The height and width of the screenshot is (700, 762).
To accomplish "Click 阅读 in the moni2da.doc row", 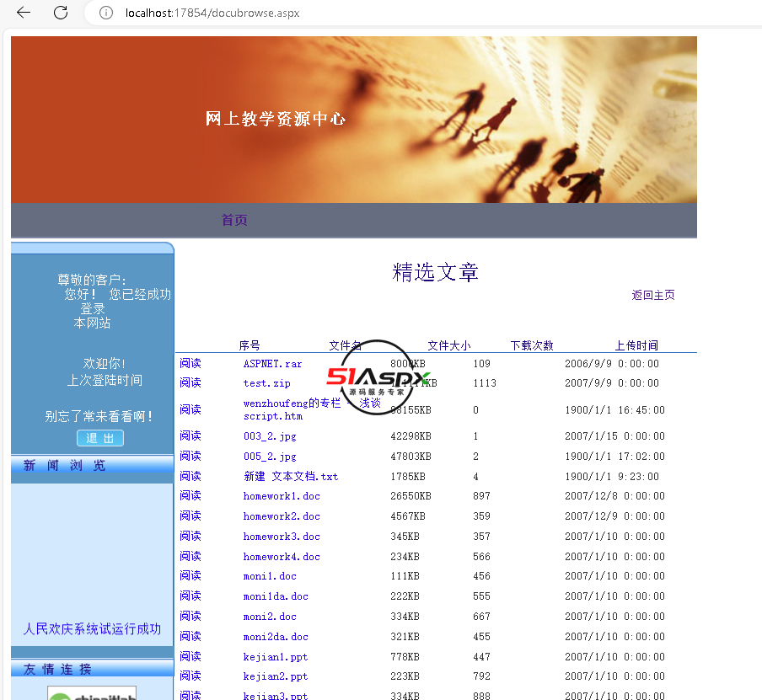I will pos(190,636).
